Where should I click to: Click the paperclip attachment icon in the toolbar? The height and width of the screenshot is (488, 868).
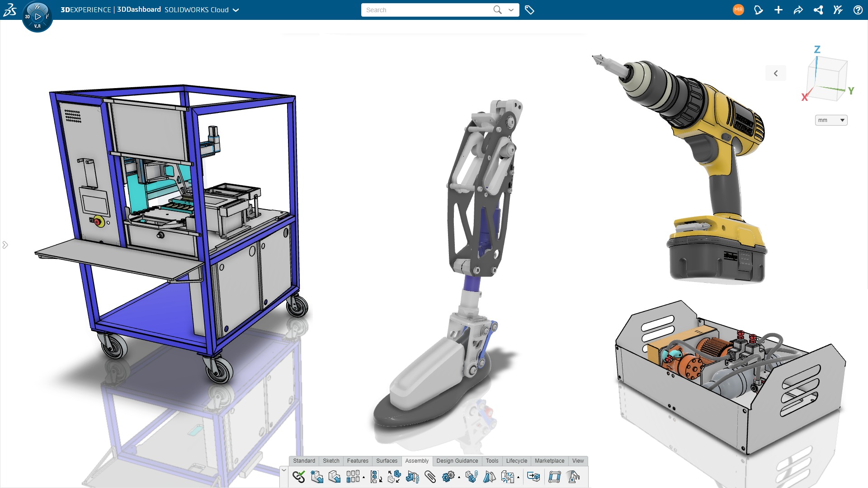[x=429, y=477]
